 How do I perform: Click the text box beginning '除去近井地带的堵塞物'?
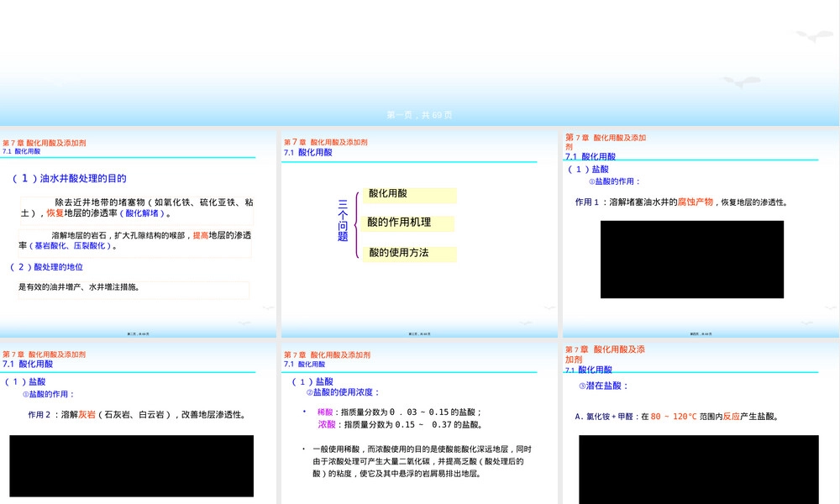(137, 210)
